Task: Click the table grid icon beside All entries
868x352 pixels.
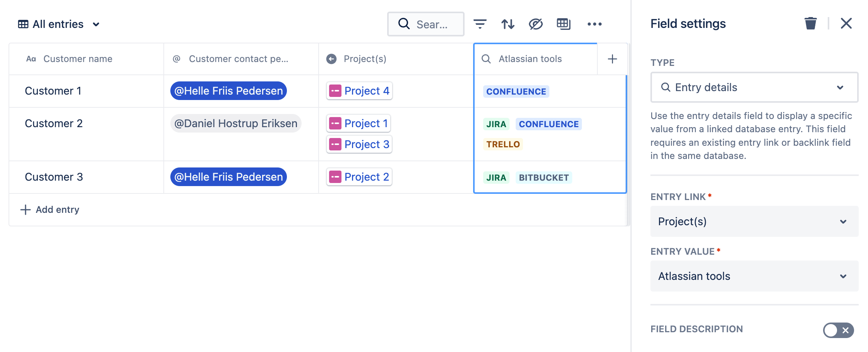Action: (23, 24)
